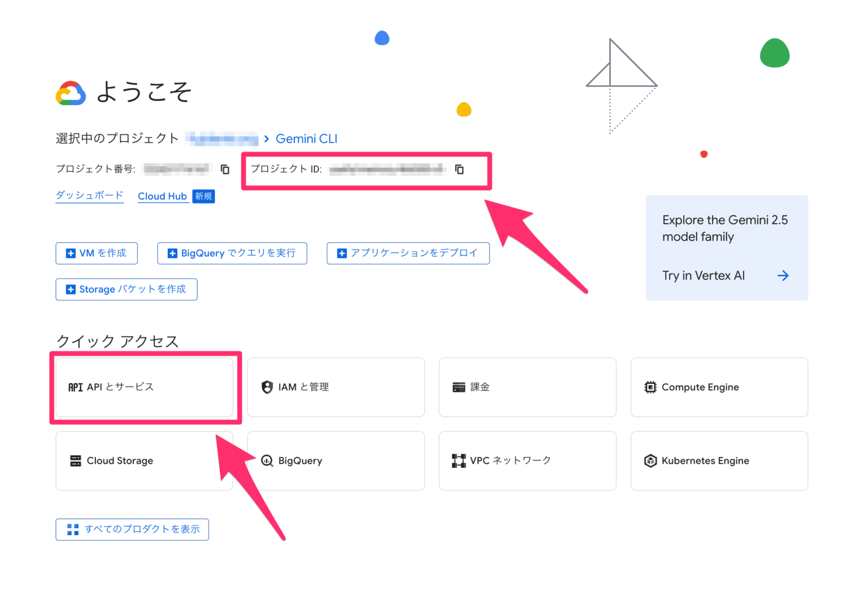Screen dimensions: 868x599
Task: Click すべてのプロダクトを表示
Action: [132, 529]
